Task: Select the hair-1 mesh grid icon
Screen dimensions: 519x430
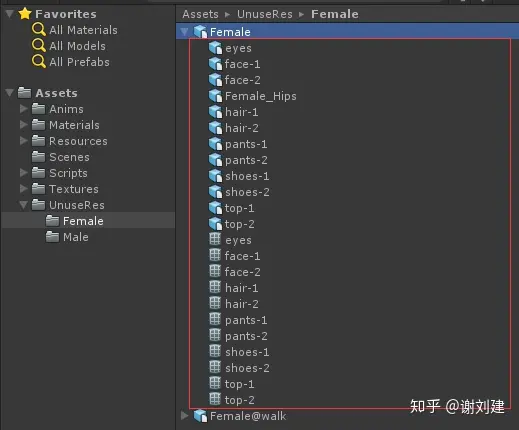Action: pyautogui.click(x=215, y=287)
